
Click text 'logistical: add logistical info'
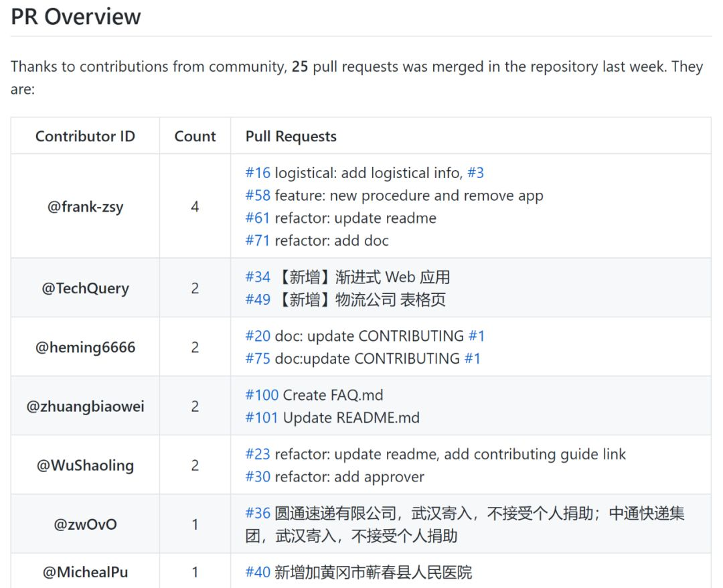pyautogui.click(x=368, y=173)
